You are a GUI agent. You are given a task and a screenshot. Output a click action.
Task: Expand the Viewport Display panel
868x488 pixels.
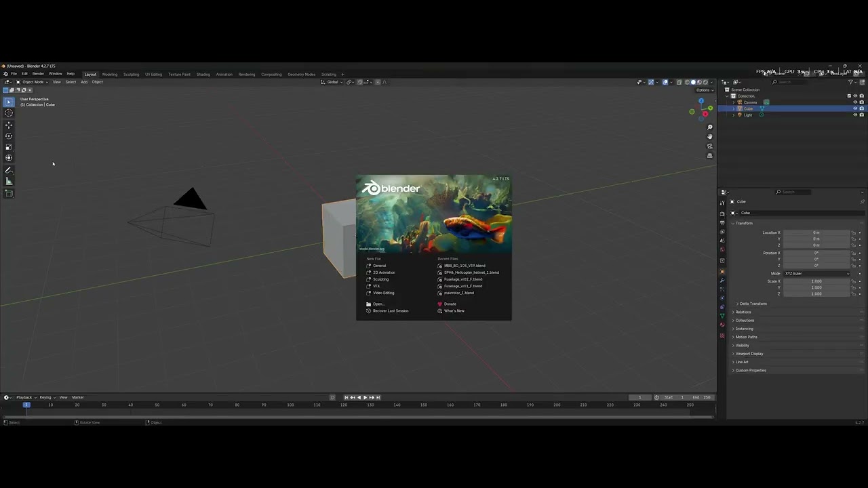[x=748, y=354]
